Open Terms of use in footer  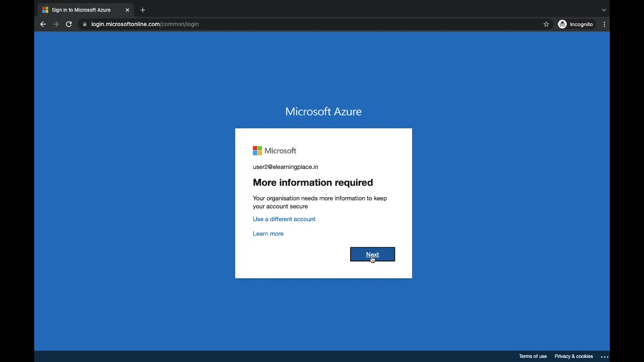533,356
